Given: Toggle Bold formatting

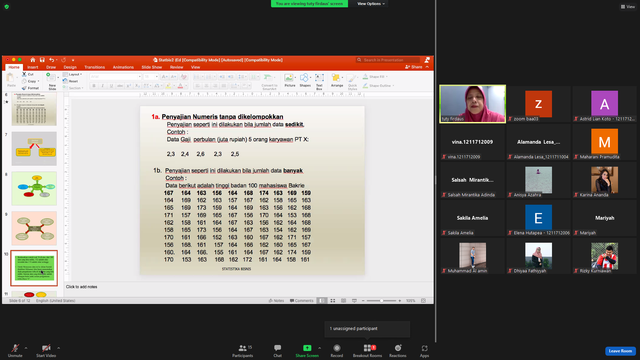Looking at the screenshot, I should click(94, 86).
